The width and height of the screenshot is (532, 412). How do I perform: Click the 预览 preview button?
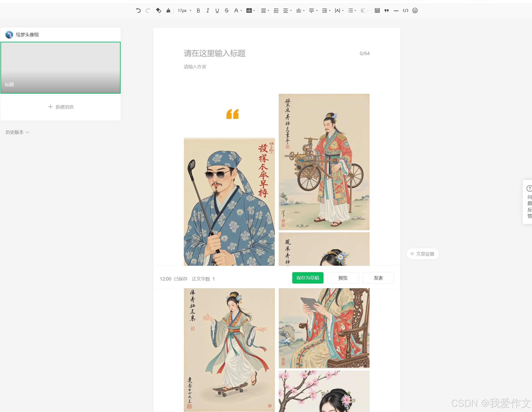click(343, 278)
